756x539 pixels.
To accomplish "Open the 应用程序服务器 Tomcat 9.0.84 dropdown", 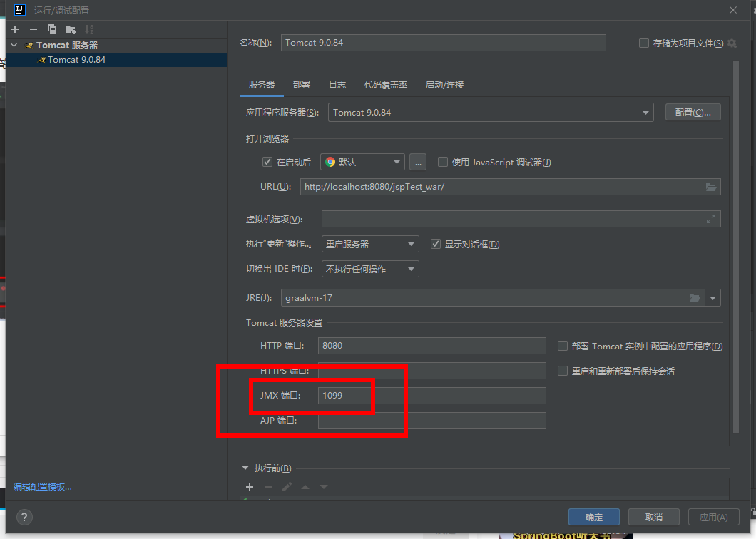I will coord(491,113).
